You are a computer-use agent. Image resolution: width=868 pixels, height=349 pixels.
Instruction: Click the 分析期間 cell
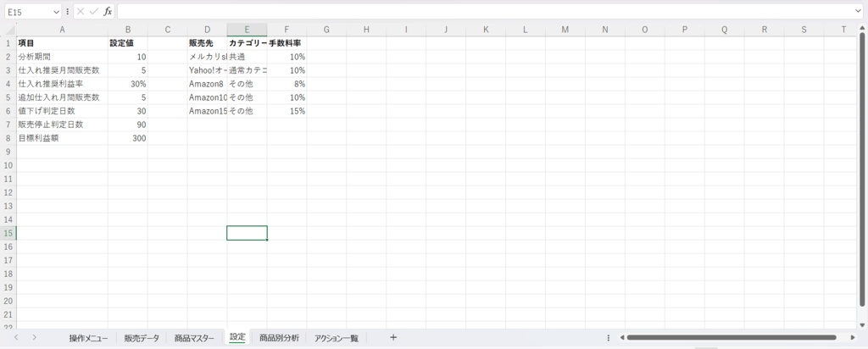62,57
